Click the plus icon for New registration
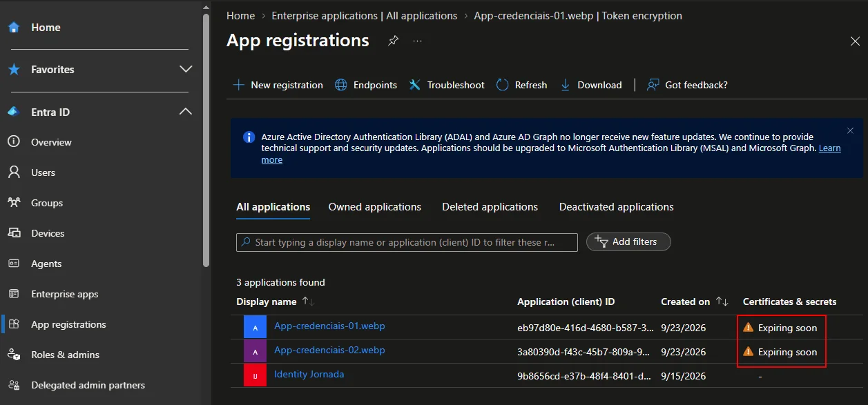 coord(238,85)
